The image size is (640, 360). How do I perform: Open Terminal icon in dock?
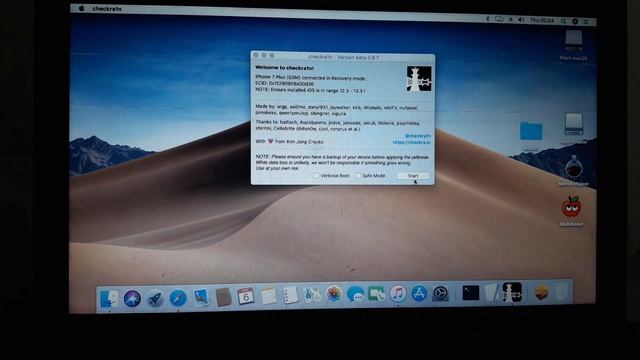pyautogui.click(x=470, y=293)
